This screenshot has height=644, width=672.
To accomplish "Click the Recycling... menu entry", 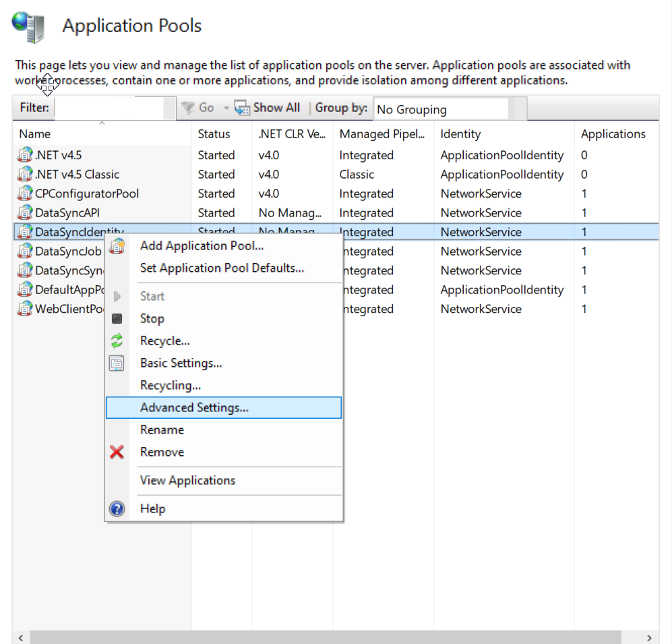I will point(170,386).
